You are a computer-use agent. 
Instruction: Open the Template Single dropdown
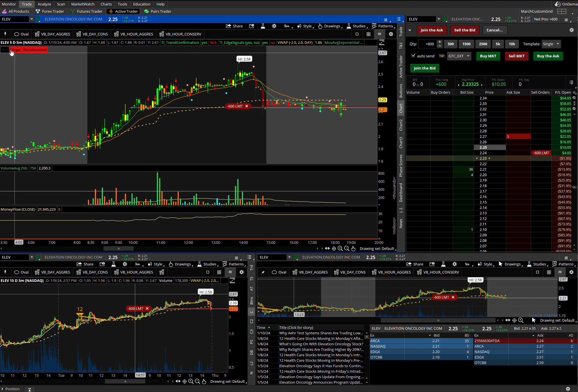[551, 44]
